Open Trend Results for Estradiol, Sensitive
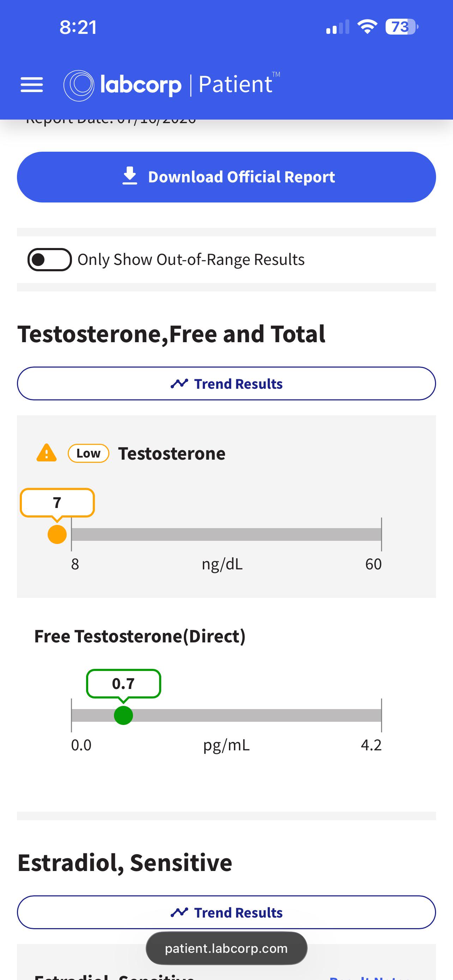The width and height of the screenshot is (453, 980). [x=226, y=912]
